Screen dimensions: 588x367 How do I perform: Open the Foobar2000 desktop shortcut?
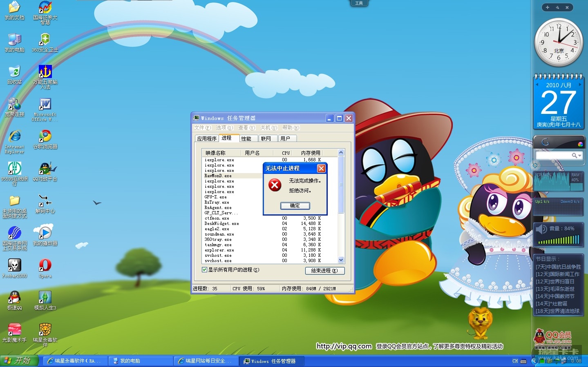coord(14,266)
